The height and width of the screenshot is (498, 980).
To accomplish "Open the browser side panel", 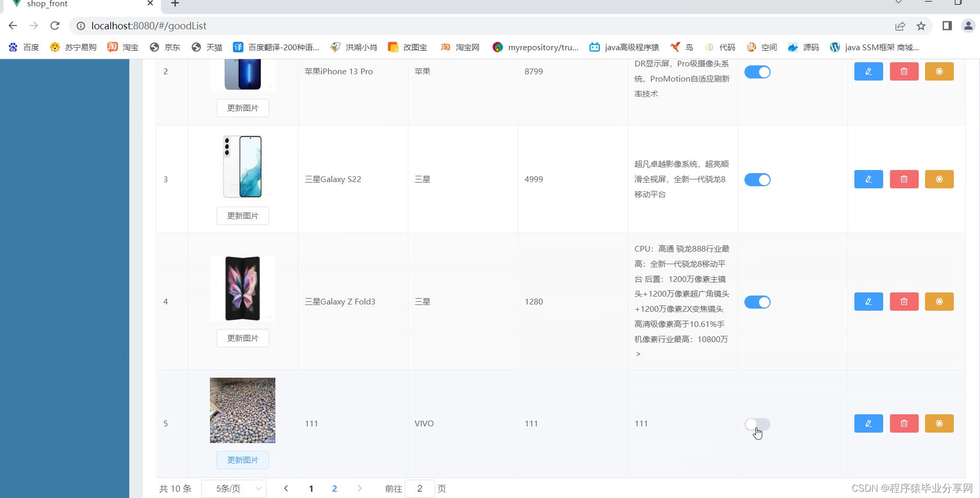I will (x=947, y=26).
